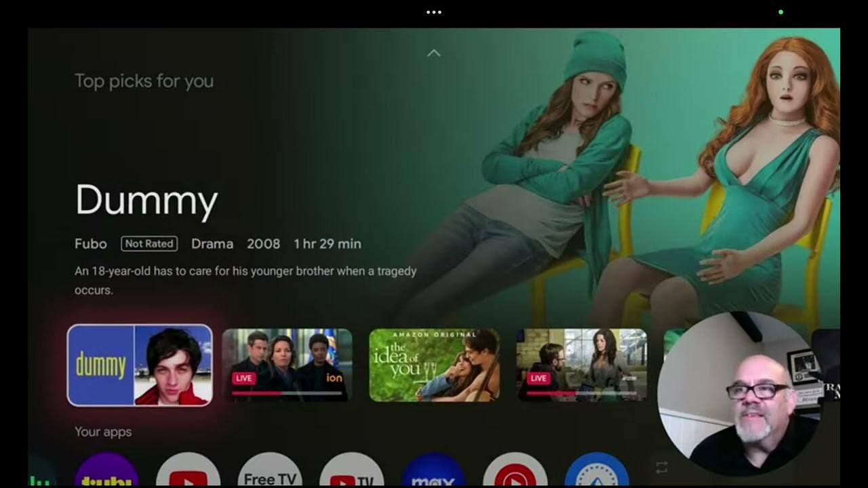The height and width of the screenshot is (488, 868).
Task: Click the Fubo provider label
Action: point(91,244)
